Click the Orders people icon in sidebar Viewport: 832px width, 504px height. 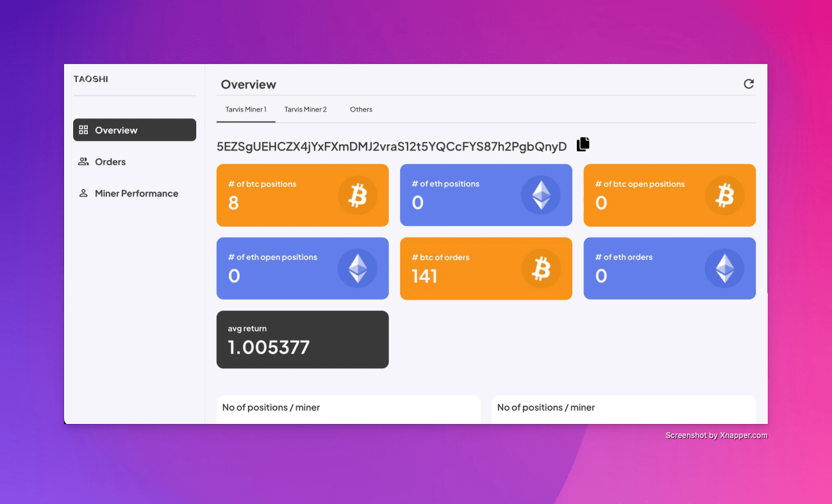point(83,161)
